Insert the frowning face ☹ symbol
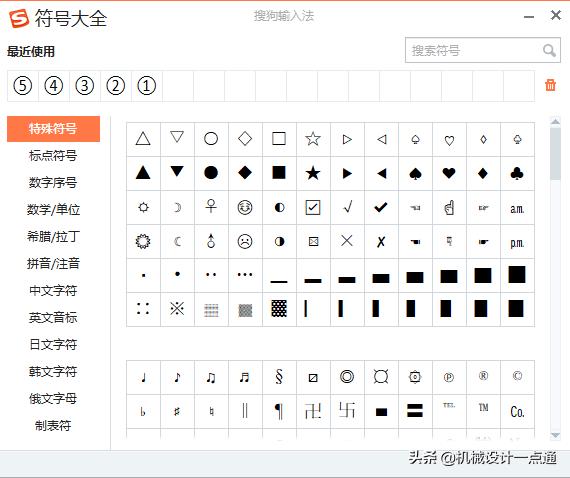The image size is (570, 478). 245,241
